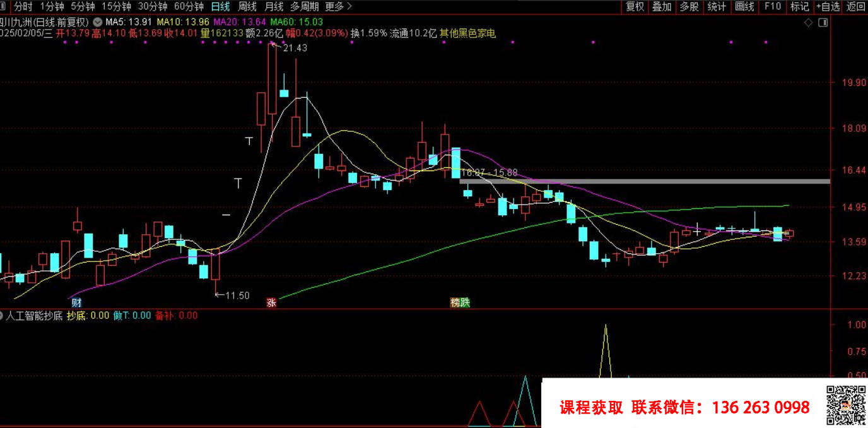
Task: Open the 多周期 multi-period view
Action: tap(304, 6)
